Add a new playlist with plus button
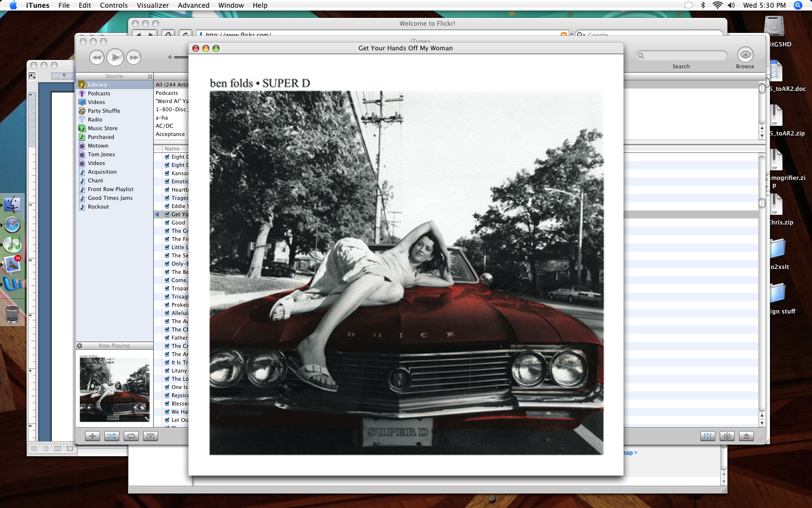This screenshot has width=812, height=508. 92,436
